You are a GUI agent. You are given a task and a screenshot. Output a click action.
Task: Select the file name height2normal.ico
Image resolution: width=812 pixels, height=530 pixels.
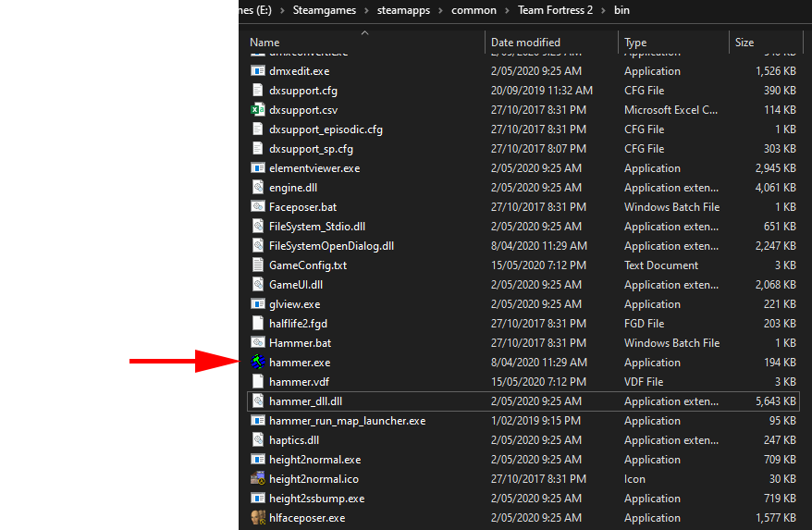click(314, 479)
